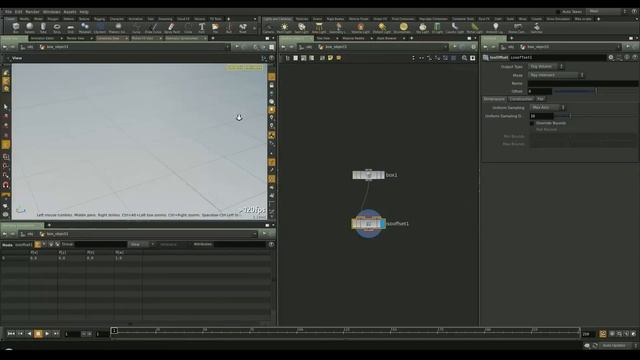Open the Edit menu

click(18, 12)
